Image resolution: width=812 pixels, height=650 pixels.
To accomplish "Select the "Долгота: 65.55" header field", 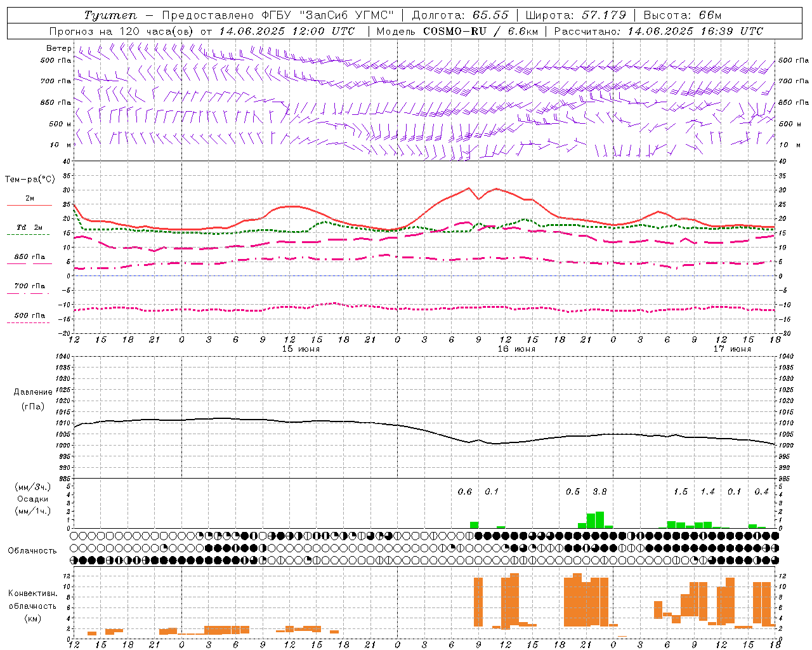I will (460, 15).
